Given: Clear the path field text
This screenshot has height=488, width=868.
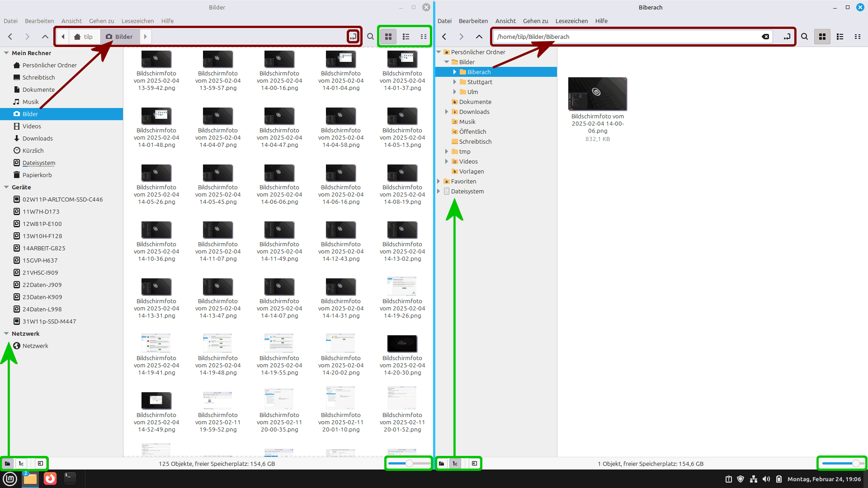Looking at the screenshot, I should pos(765,37).
